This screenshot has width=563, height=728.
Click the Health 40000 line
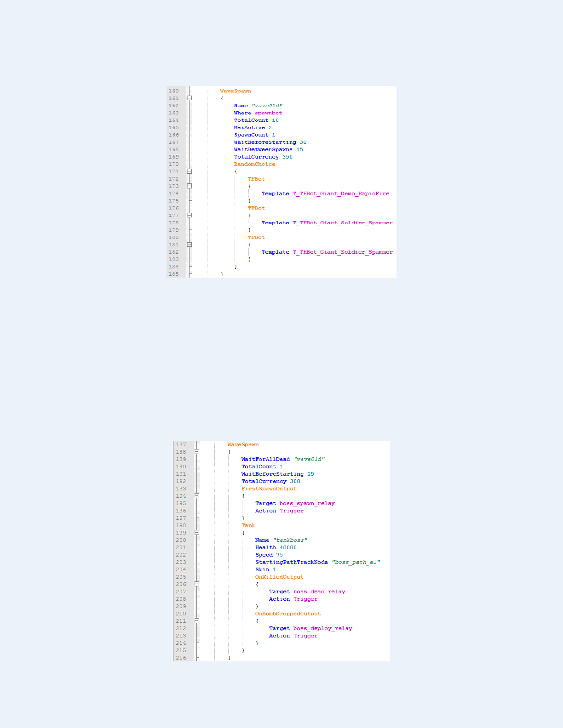pyautogui.click(x=276, y=548)
